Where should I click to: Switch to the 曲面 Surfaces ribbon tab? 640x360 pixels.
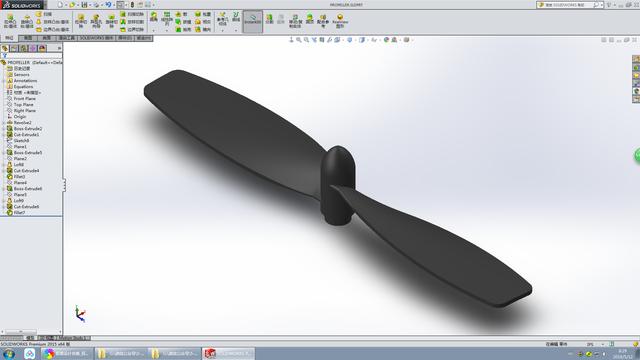click(47, 38)
